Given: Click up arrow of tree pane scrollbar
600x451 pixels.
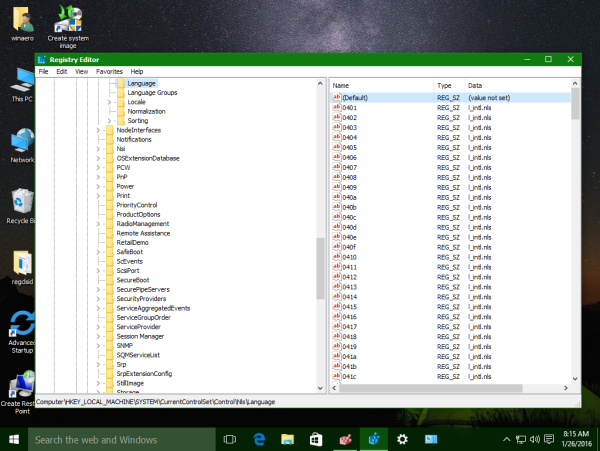Looking at the screenshot, I should coord(320,83).
